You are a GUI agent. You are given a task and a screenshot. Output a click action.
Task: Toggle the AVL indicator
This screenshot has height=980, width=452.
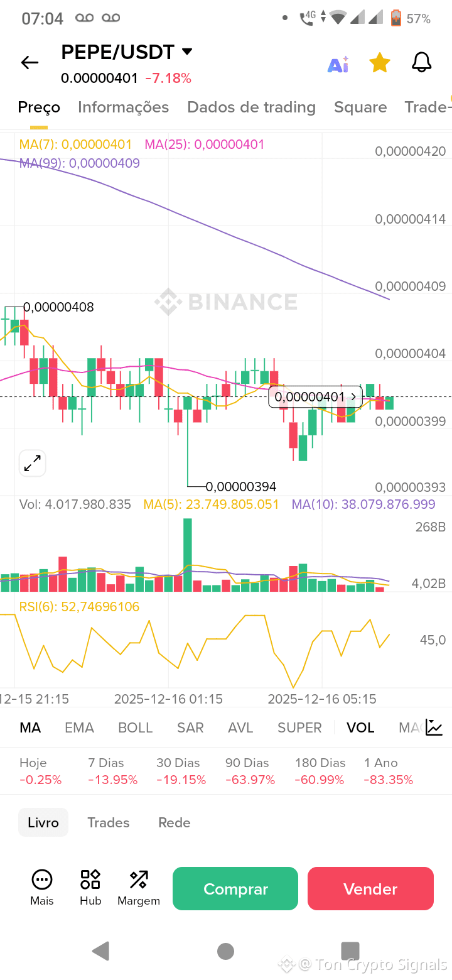pyautogui.click(x=240, y=727)
